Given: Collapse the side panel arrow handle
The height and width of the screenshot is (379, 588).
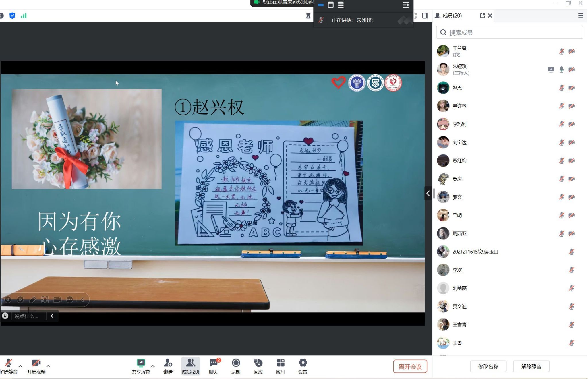Looking at the screenshot, I should (428, 193).
